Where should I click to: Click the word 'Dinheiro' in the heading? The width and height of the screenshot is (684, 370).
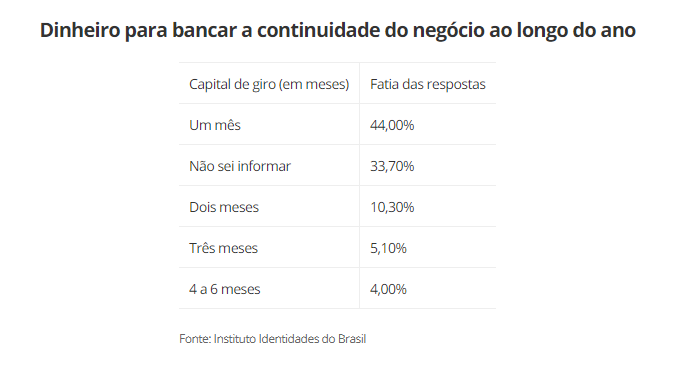(x=80, y=31)
